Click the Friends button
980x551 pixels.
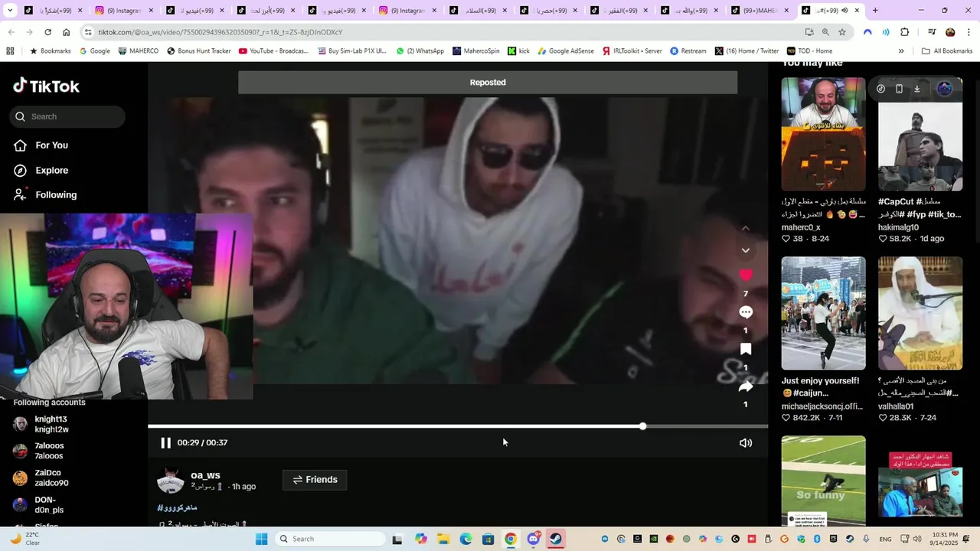315,480
